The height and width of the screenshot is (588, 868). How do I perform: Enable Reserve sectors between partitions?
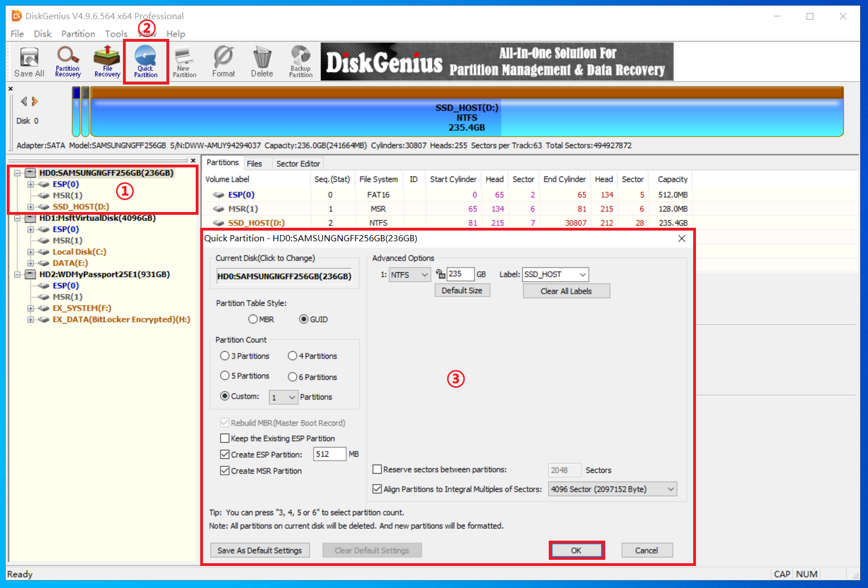(377, 469)
